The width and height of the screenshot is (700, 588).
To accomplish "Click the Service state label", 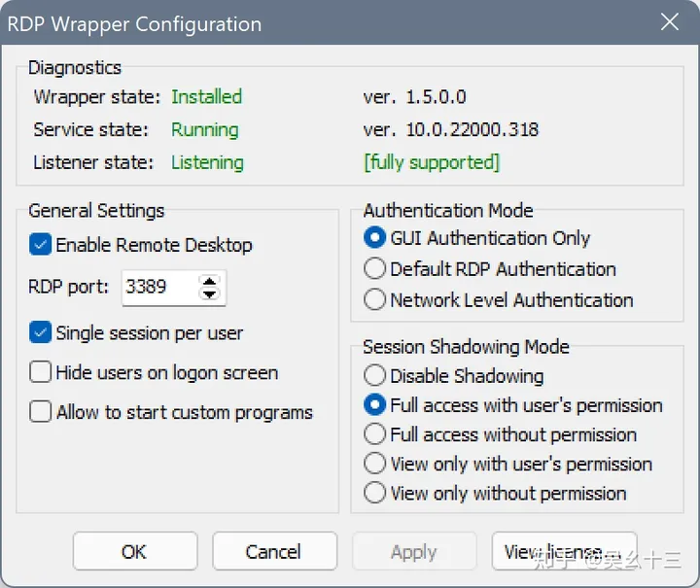I will coord(90,130).
